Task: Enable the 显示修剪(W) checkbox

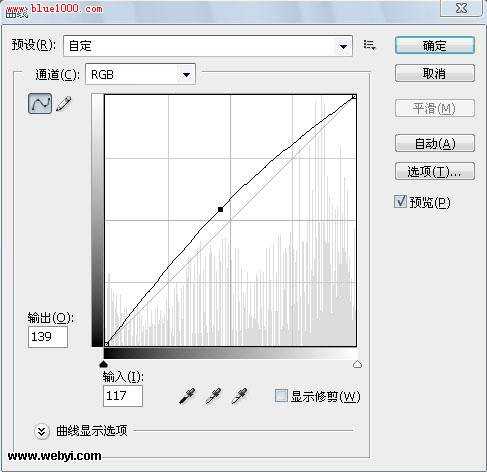Action: pyautogui.click(x=281, y=396)
